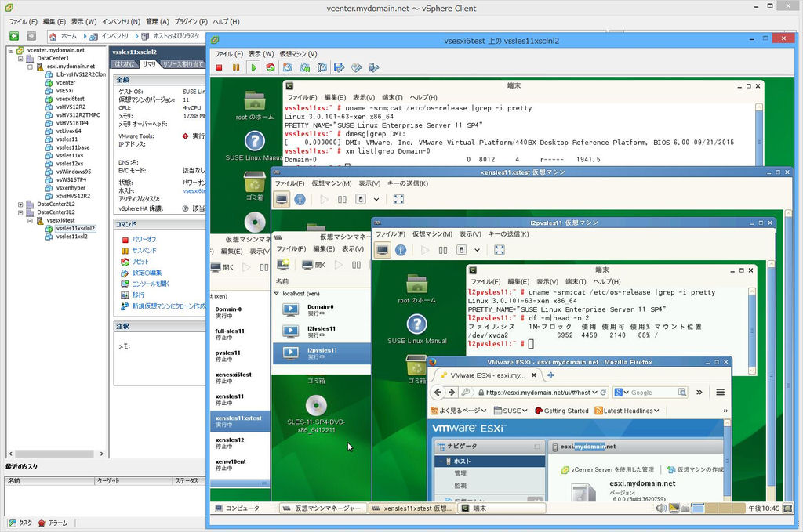Click the floppy device connect icon
The height and width of the screenshot is (532, 803).
pyautogui.click(x=339, y=67)
